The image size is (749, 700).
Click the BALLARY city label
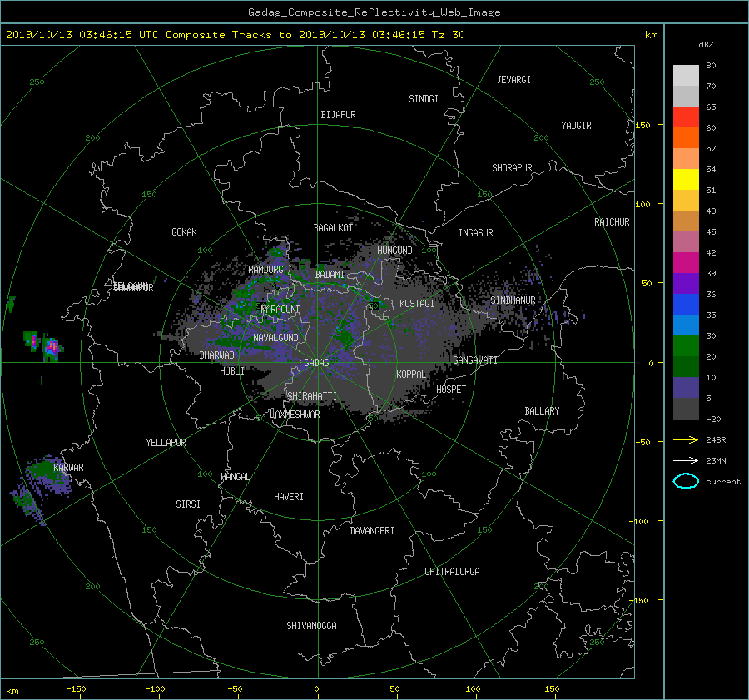click(542, 411)
